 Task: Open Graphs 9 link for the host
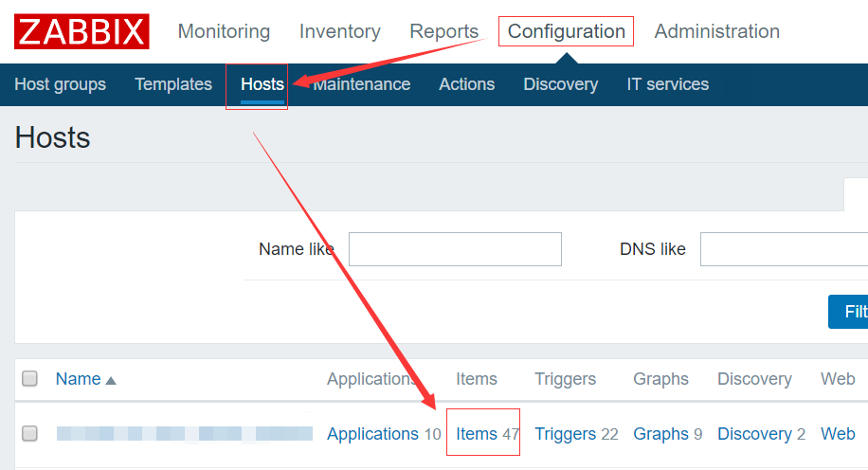pos(668,433)
